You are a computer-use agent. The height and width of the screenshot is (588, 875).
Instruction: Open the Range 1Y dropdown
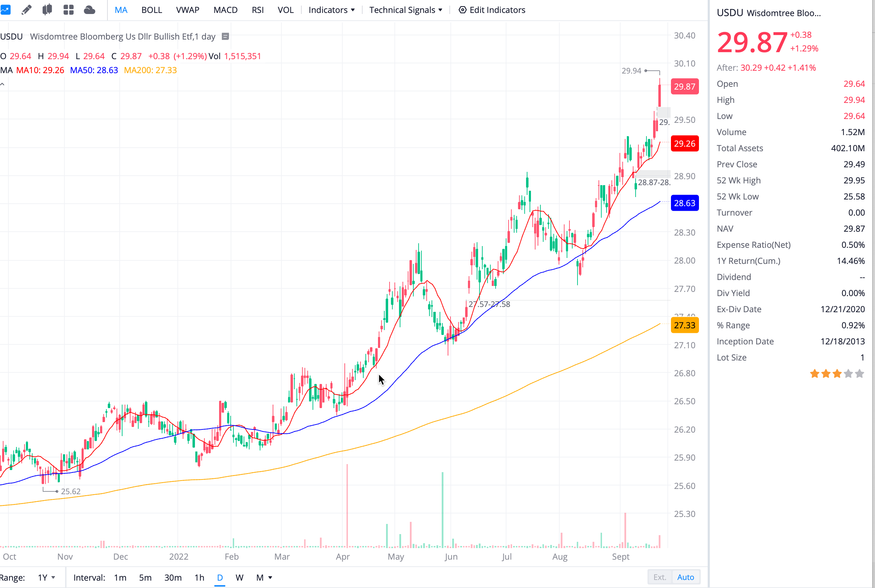tap(47, 577)
